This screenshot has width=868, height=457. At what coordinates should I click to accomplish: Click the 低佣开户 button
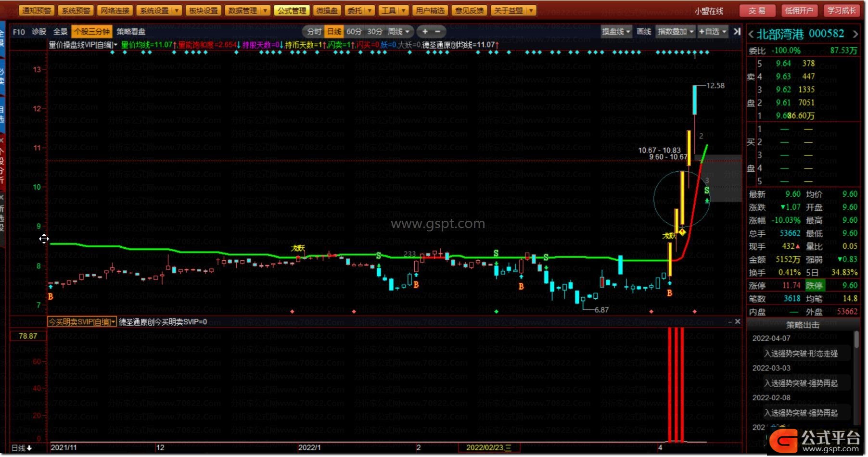[x=799, y=11]
